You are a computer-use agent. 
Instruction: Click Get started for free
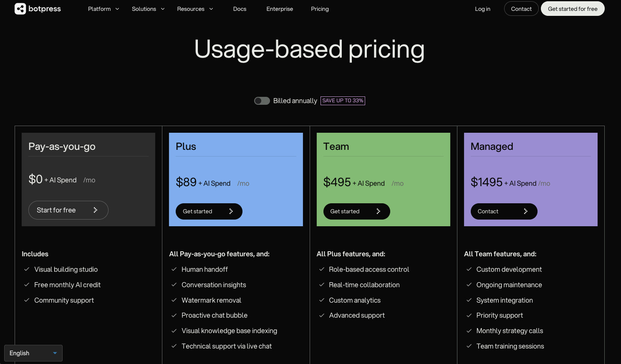pos(572,8)
